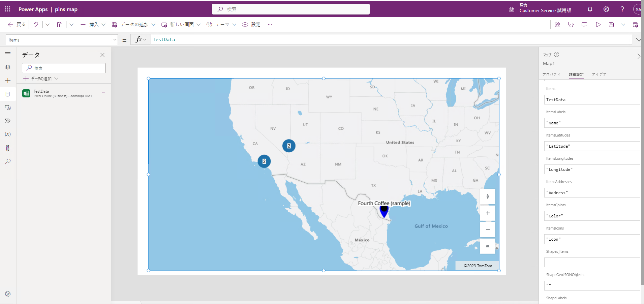Open the Power Automate icon in sidebar
The height and width of the screenshot is (304, 644).
[8, 121]
